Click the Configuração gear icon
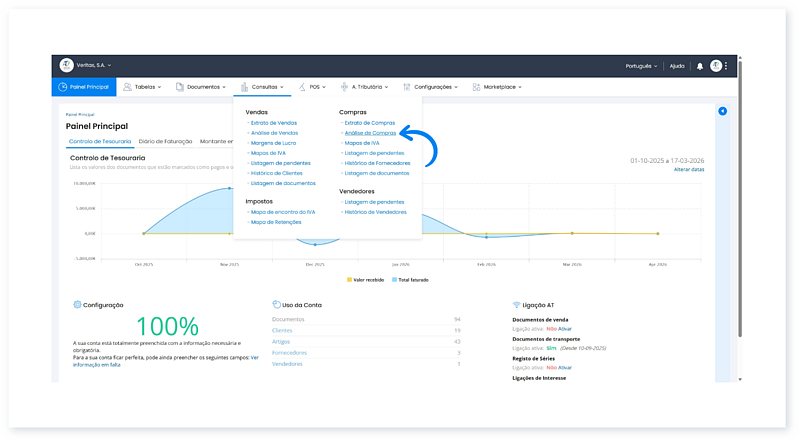 pos(77,304)
